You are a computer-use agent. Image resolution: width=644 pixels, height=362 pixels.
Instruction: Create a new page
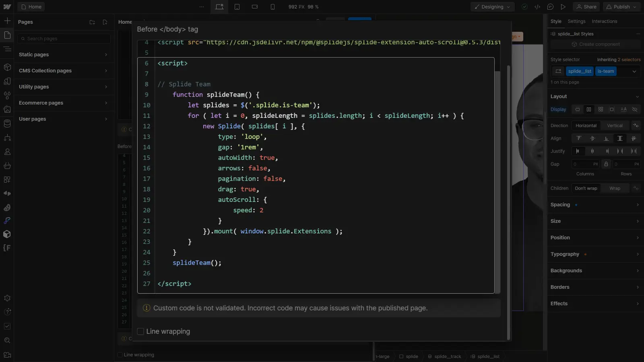tap(105, 22)
